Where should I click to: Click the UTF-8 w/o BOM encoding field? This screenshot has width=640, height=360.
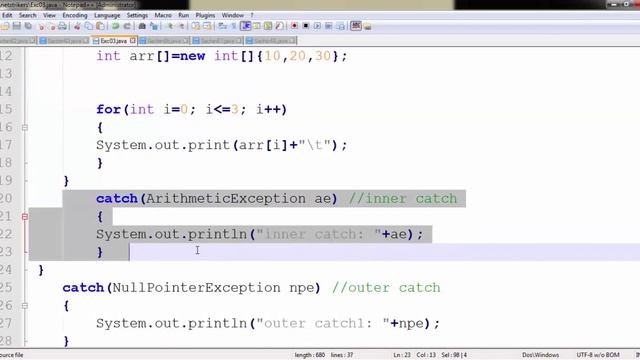(x=598, y=355)
